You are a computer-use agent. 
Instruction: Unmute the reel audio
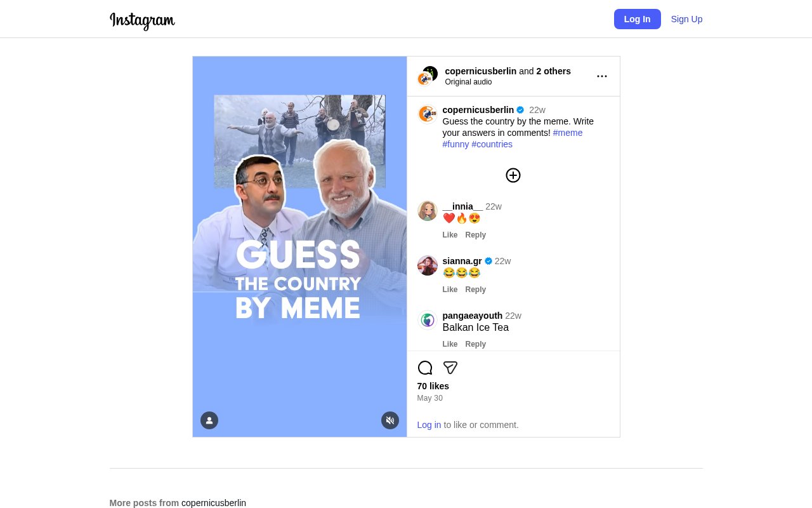pos(390,420)
